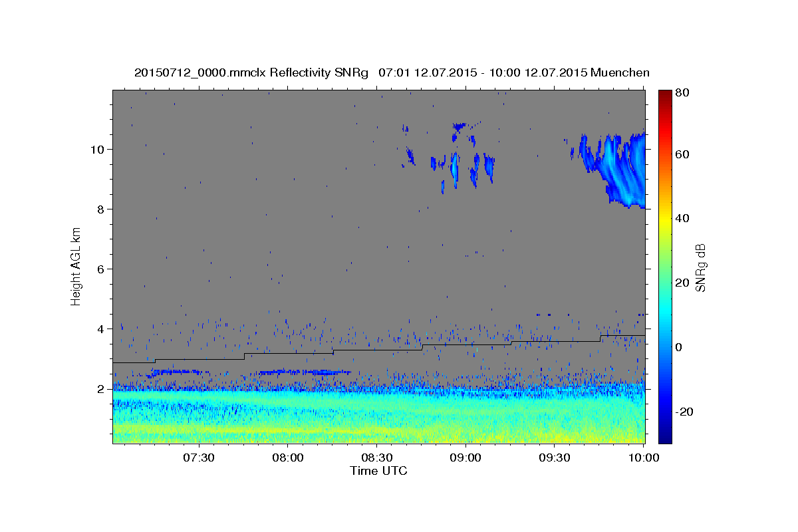Click the colorbar value 60
The width and height of the screenshot is (798, 532).
682,154
